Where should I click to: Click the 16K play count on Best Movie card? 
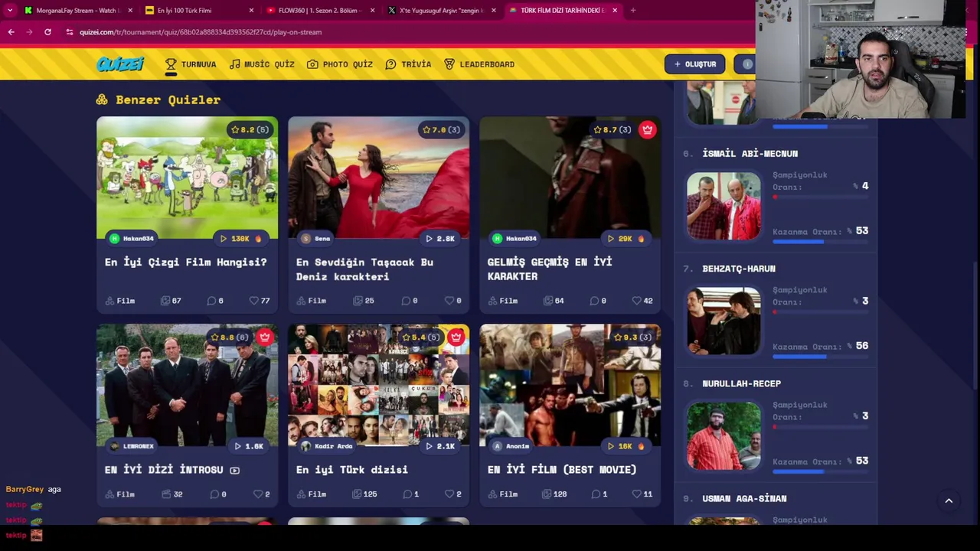(626, 446)
